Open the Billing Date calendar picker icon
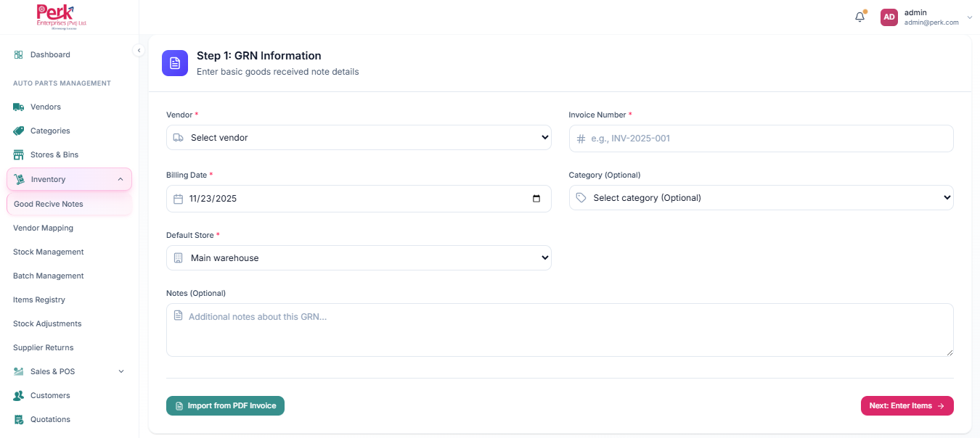The width and height of the screenshot is (980, 438). [536, 199]
